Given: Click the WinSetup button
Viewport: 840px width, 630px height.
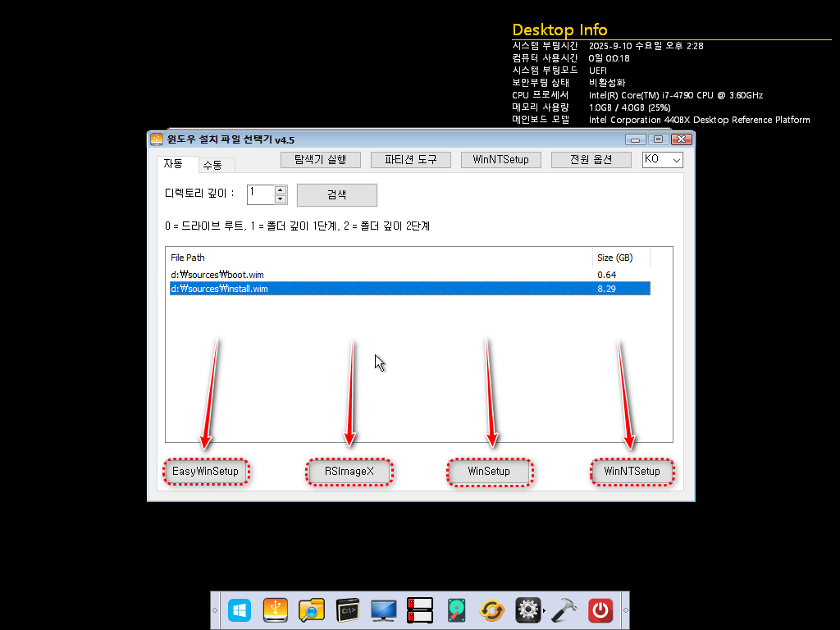Looking at the screenshot, I should pyautogui.click(x=489, y=472).
